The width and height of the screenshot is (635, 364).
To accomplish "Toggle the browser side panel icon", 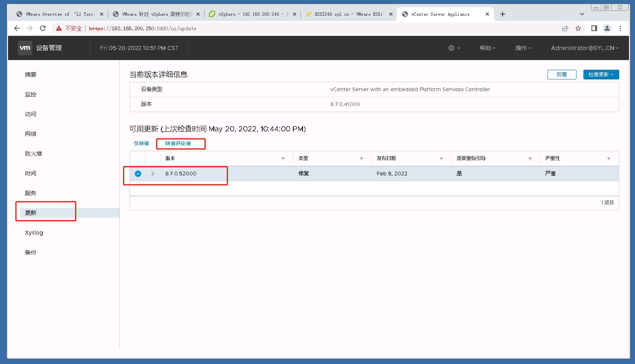I will point(594,28).
